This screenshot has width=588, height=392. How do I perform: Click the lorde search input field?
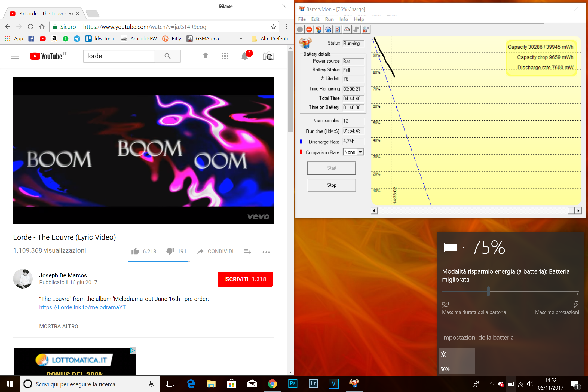click(x=119, y=56)
